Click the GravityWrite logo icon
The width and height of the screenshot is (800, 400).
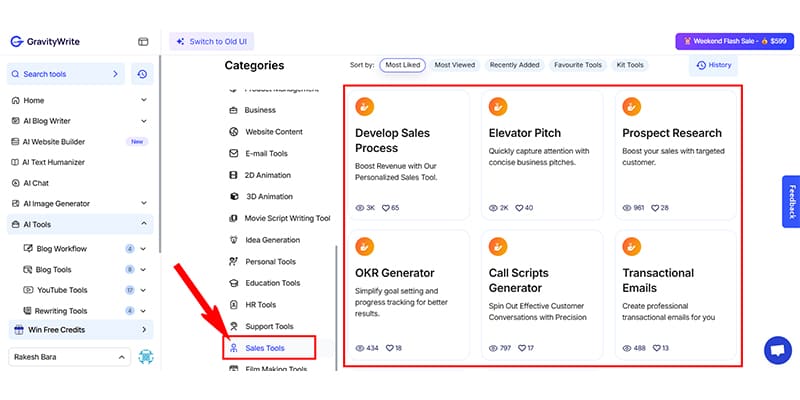pos(17,42)
